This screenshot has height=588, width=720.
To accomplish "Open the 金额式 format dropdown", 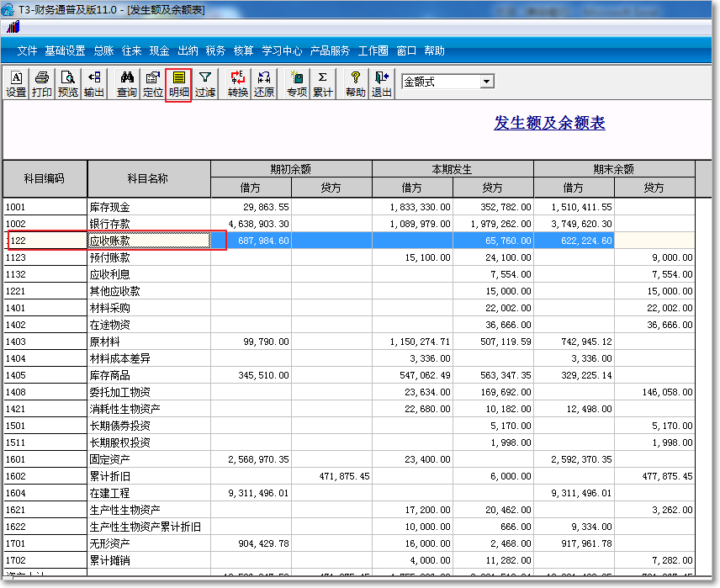I will pos(485,81).
